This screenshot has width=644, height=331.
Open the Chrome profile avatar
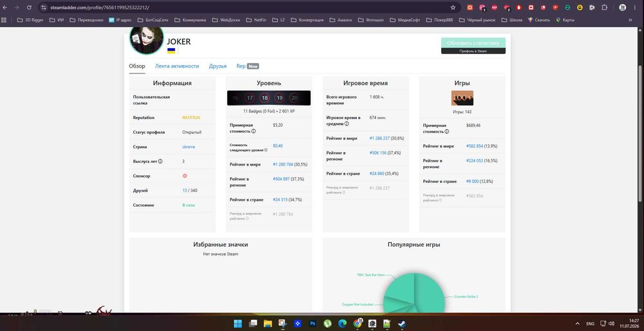[x=622, y=7]
